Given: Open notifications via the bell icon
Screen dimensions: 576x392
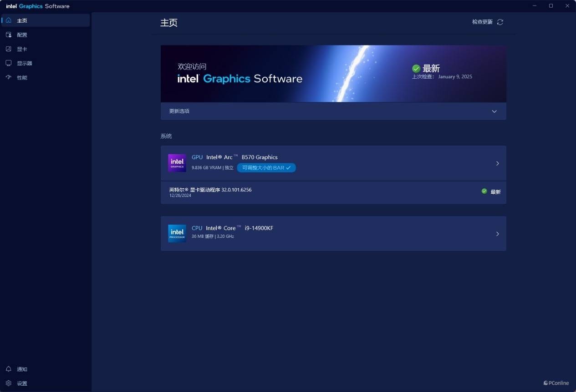Looking at the screenshot, I should pos(8,369).
